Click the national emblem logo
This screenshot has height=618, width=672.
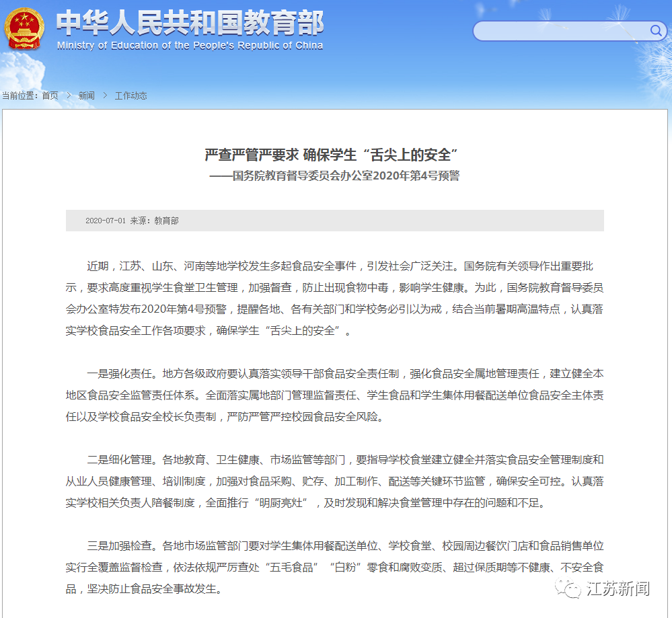pos(24,29)
